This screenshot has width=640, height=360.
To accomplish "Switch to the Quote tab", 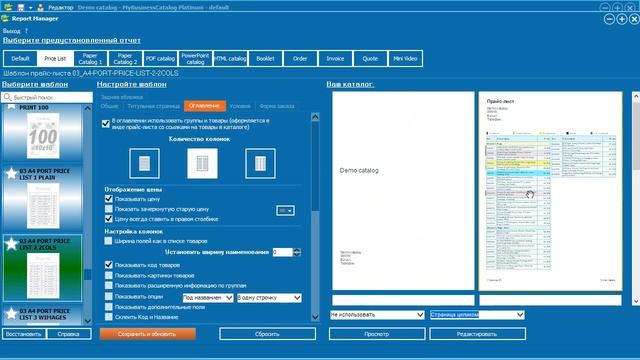I will (370, 59).
